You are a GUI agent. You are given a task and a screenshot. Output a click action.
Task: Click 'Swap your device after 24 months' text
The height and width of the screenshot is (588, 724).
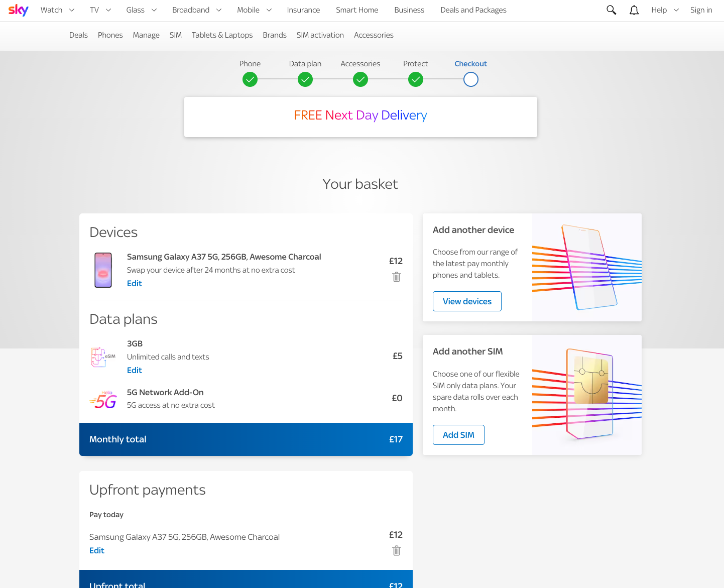pyautogui.click(x=211, y=270)
